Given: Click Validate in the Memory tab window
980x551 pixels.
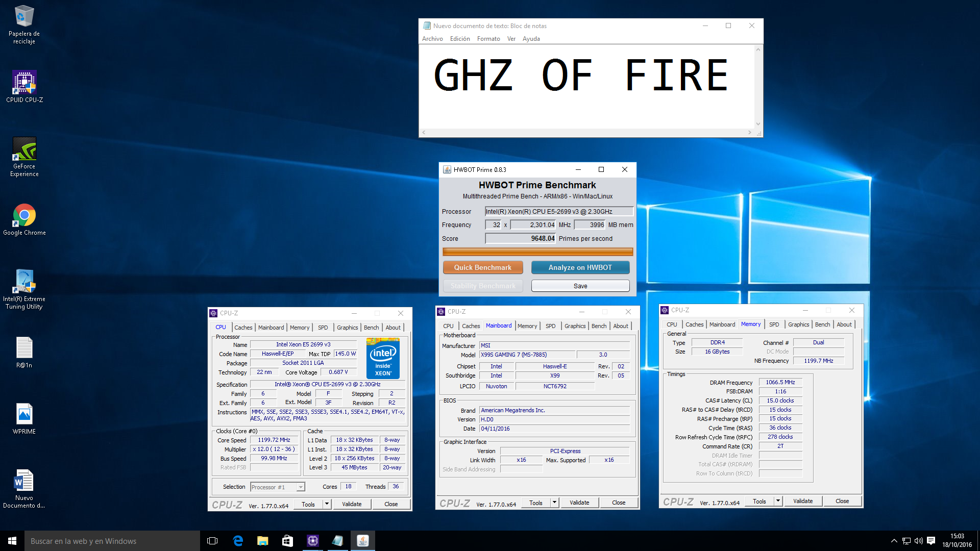Looking at the screenshot, I should point(803,501).
